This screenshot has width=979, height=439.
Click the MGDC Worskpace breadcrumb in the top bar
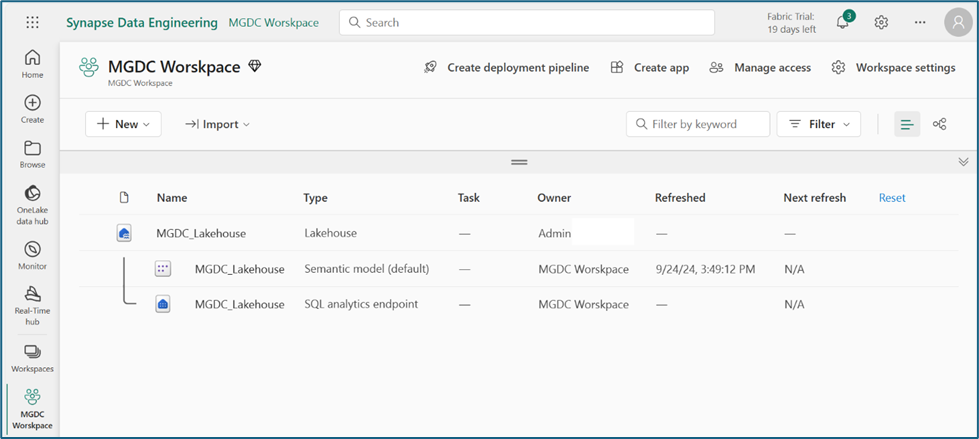[x=273, y=23]
